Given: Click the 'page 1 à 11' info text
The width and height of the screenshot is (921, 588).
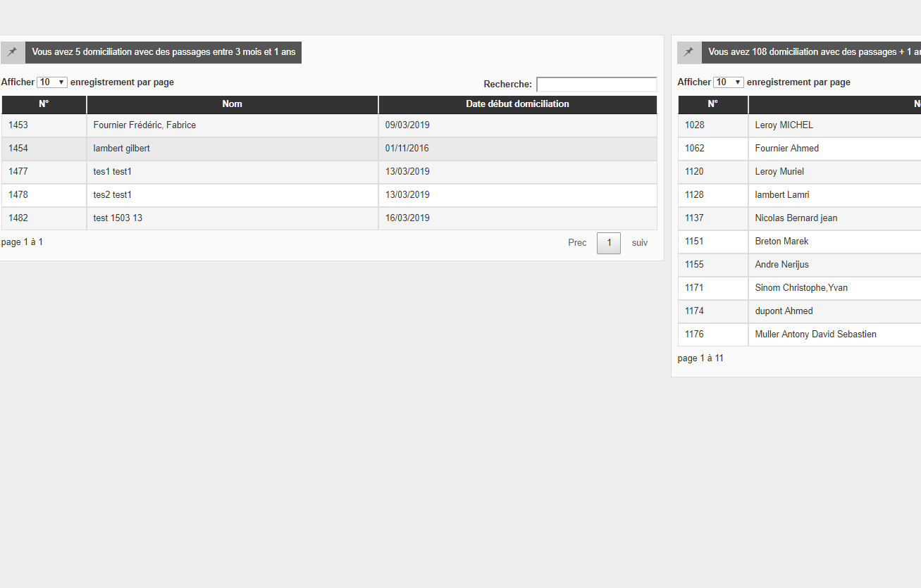Looking at the screenshot, I should click(x=700, y=358).
